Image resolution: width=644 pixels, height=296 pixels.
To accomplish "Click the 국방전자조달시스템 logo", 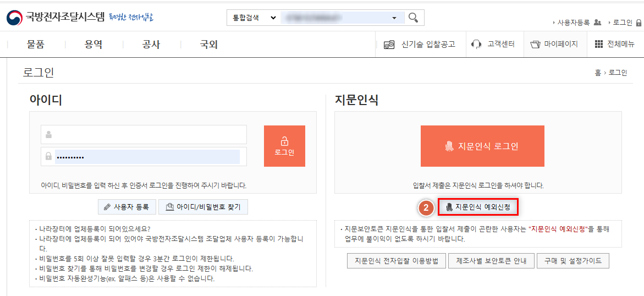I will [x=56, y=18].
